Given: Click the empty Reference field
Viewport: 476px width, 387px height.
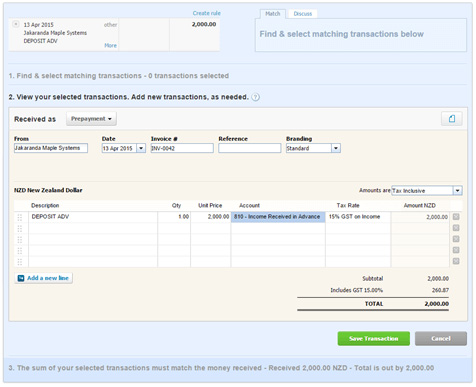Looking at the screenshot, I should (x=250, y=148).
